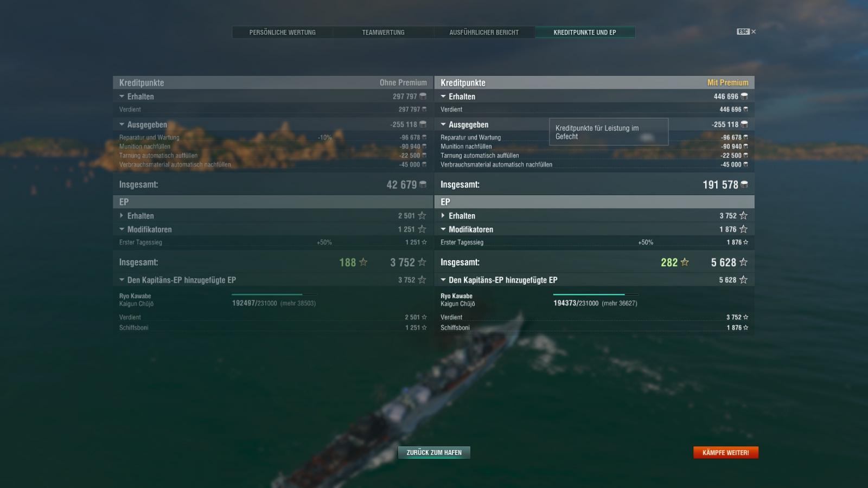The width and height of the screenshot is (868, 488).
Task: Click the Kämpfe Weiter! button
Action: [726, 453]
